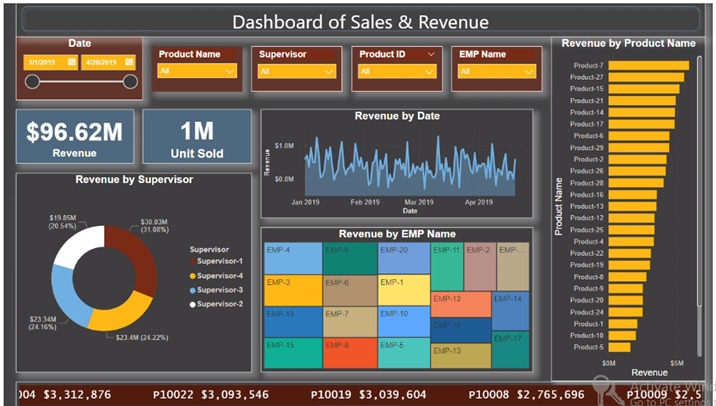Open the Product ID filter dropdown
The width and height of the screenshot is (716, 406).
(429, 72)
